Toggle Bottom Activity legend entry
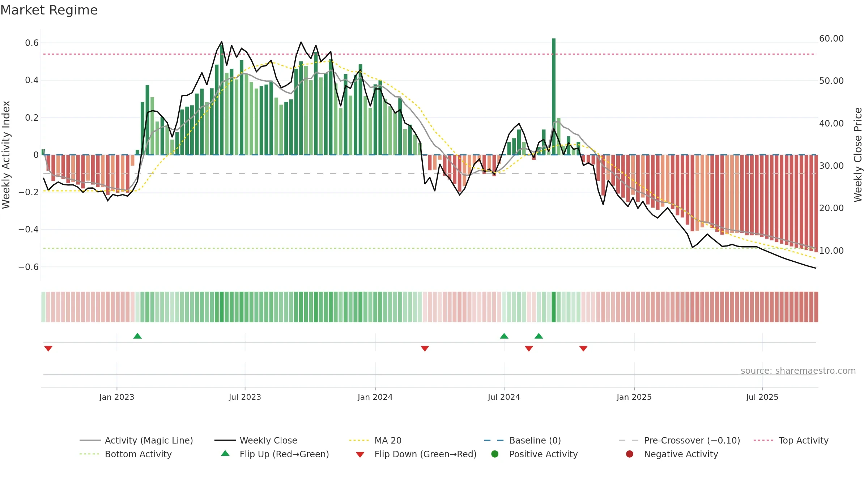 [125, 454]
